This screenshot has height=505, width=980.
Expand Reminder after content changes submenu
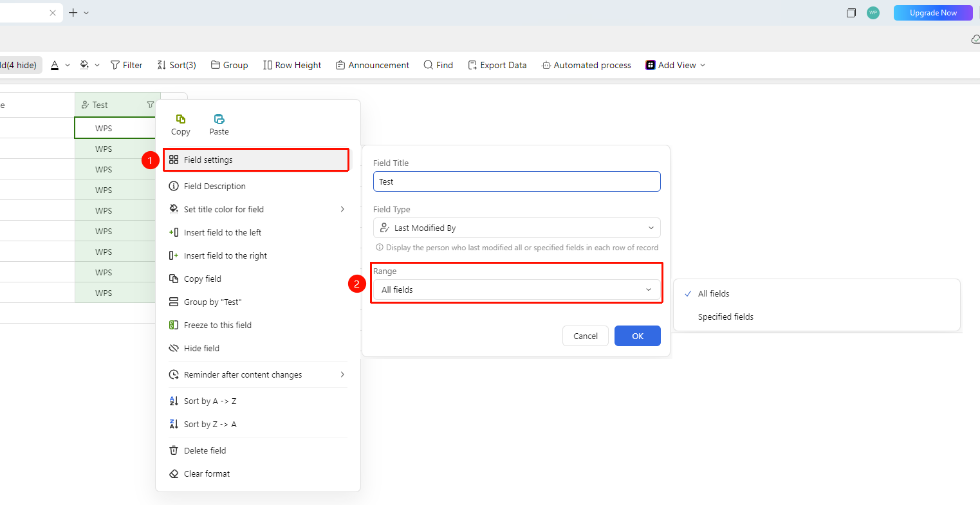pos(258,374)
